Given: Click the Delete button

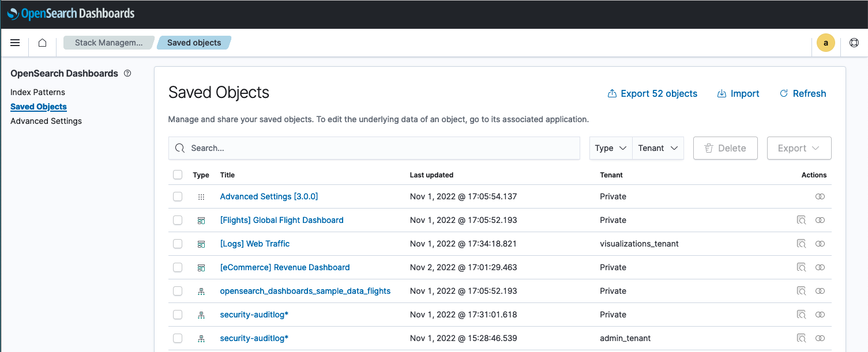Looking at the screenshot, I should click(x=726, y=148).
